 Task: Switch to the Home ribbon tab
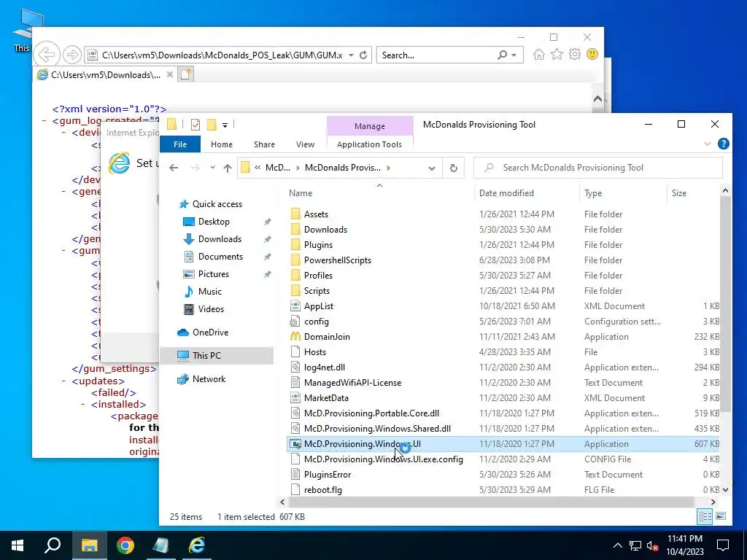click(x=222, y=144)
